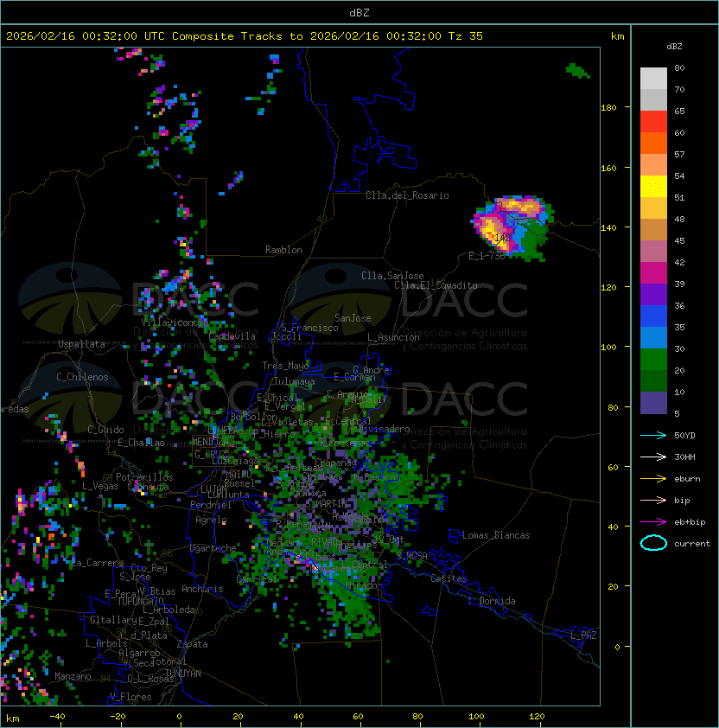Screen dimensions: 719x728
Task: Click the legend value '57' beside the color bar
Action: point(679,154)
